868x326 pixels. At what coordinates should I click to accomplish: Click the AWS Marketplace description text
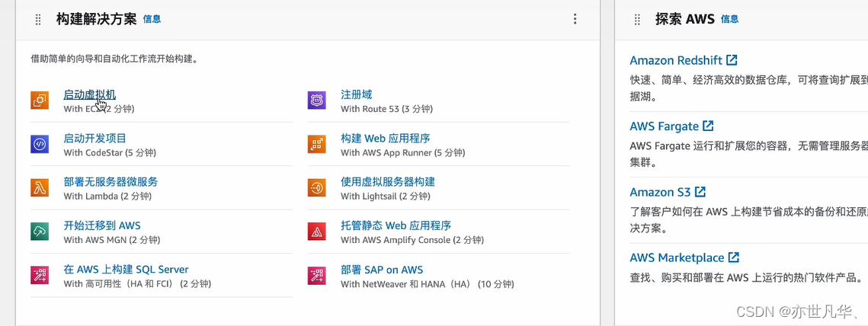click(x=746, y=278)
